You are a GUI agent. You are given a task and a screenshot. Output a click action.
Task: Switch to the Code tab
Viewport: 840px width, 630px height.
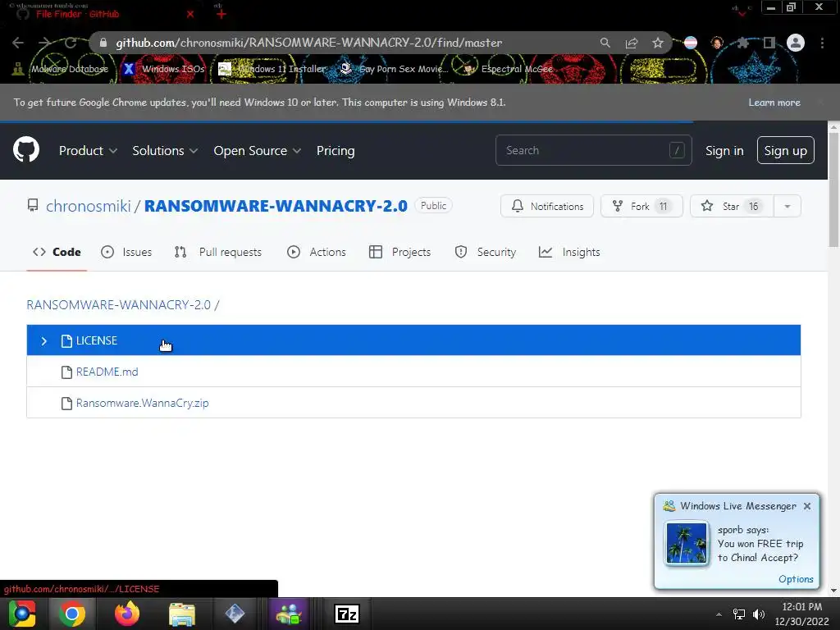coord(57,252)
